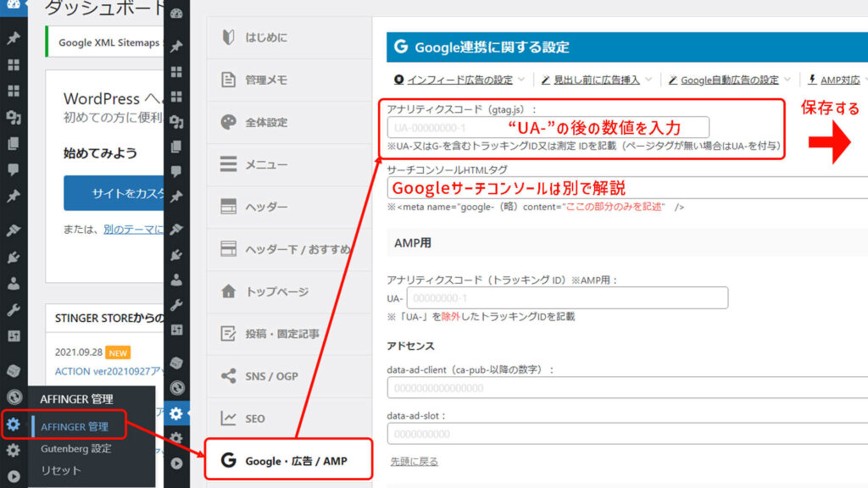Click Appearance brush icon in AFFINGER page sidebar
868x488 pixels.
(176, 229)
